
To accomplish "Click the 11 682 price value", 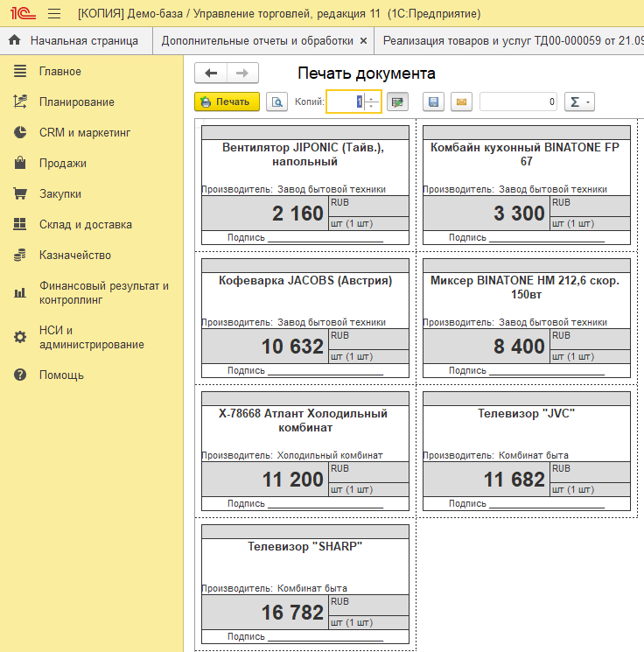I will point(514,480).
